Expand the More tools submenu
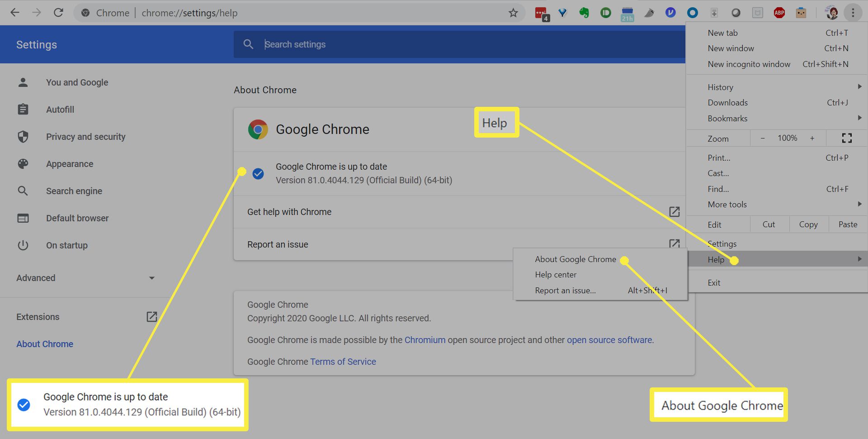The image size is (868, 439). coord(777,205)
